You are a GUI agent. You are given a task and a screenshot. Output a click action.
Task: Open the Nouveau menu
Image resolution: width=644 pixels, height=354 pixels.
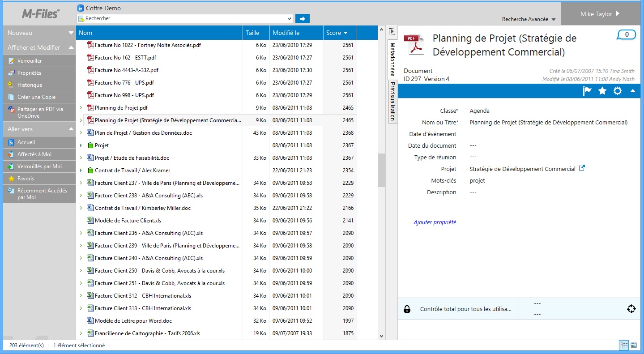pyautogui.click(x=39, y=33)
